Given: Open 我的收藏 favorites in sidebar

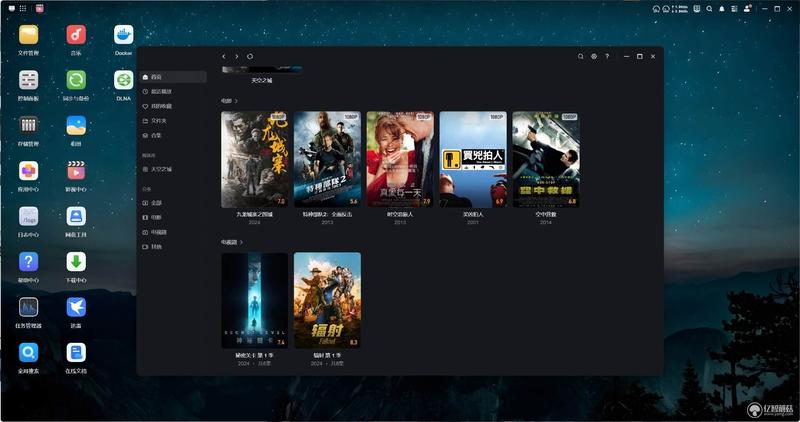Looking at the screenshot, I should coord(173,106).
